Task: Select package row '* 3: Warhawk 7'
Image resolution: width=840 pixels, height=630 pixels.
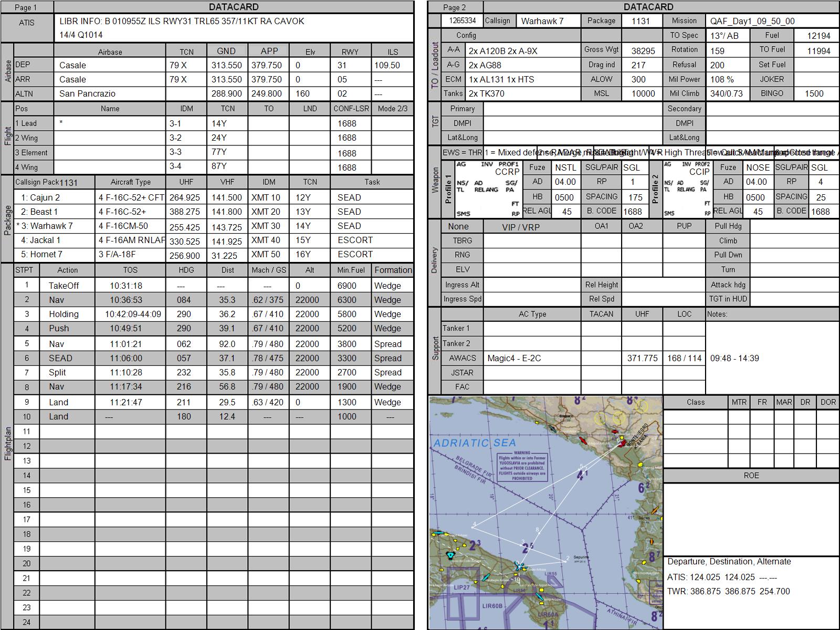Action: coord(45,226)
